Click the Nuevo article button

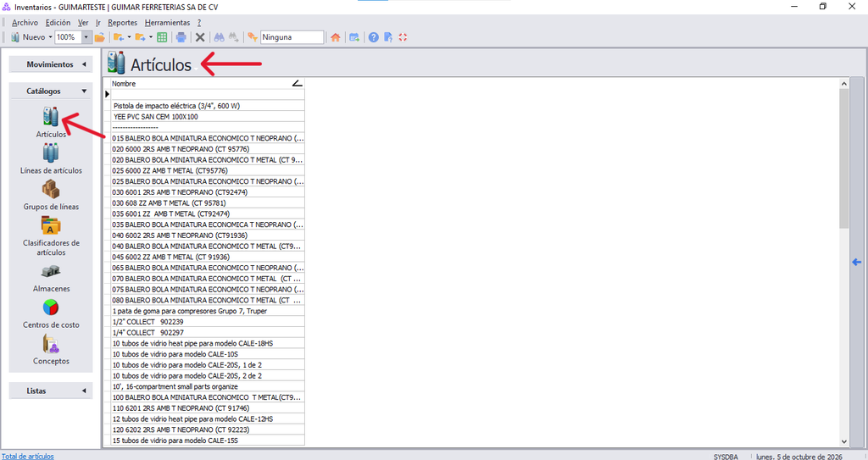pyautogui.click(x=28, y=37)
